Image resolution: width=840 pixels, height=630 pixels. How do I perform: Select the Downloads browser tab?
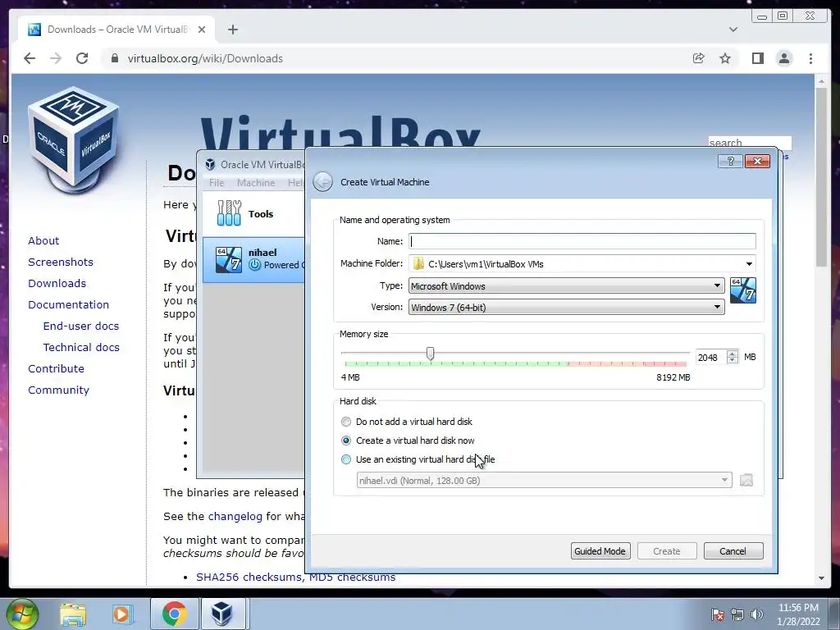tap(116, 30)
